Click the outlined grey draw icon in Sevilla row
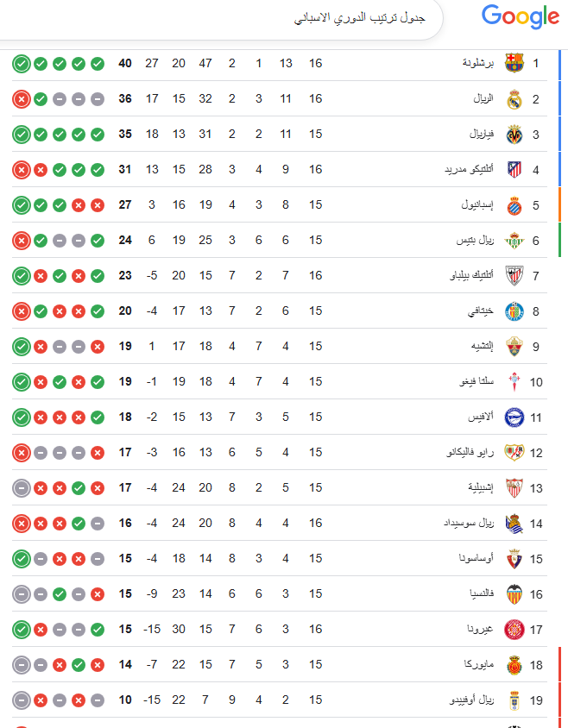 pos(22,487)
